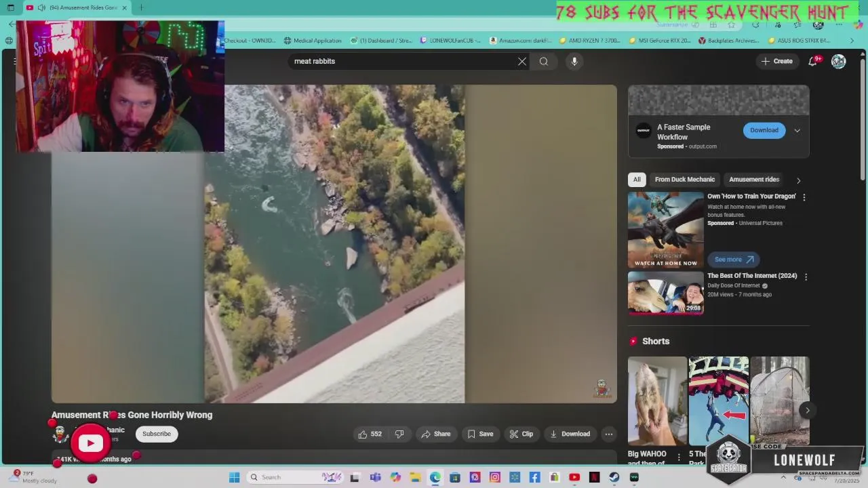Image resolution: width=868 pixels, height=488 pixels.
Task: Click into the YouTube search field
Action: [x=403, y=61]
